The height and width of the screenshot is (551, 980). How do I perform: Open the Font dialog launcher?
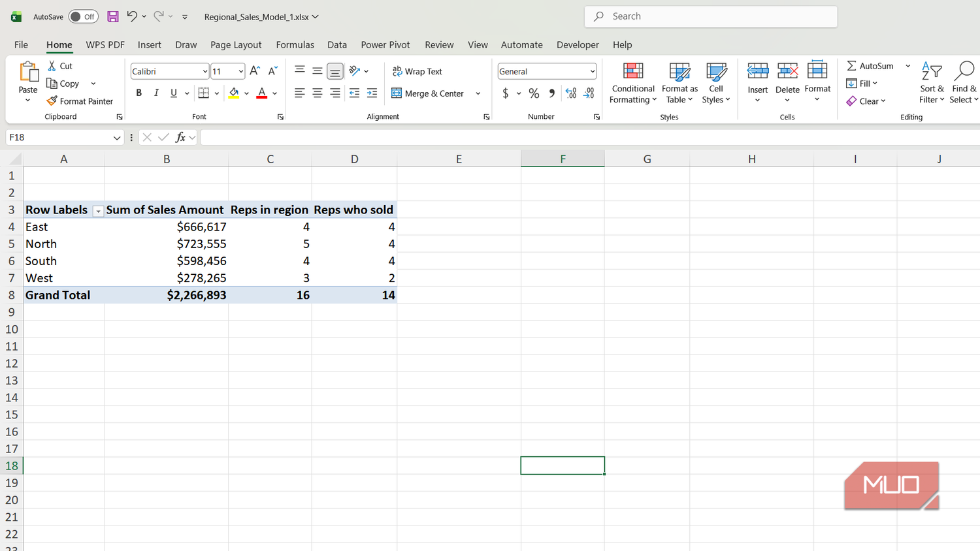[x=280, y=117]
